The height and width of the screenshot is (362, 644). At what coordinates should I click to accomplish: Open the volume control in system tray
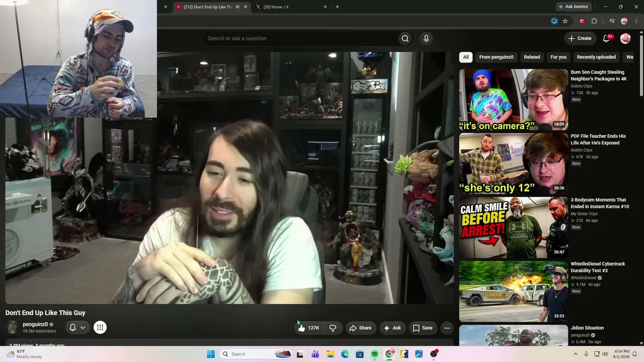[605, 354]
